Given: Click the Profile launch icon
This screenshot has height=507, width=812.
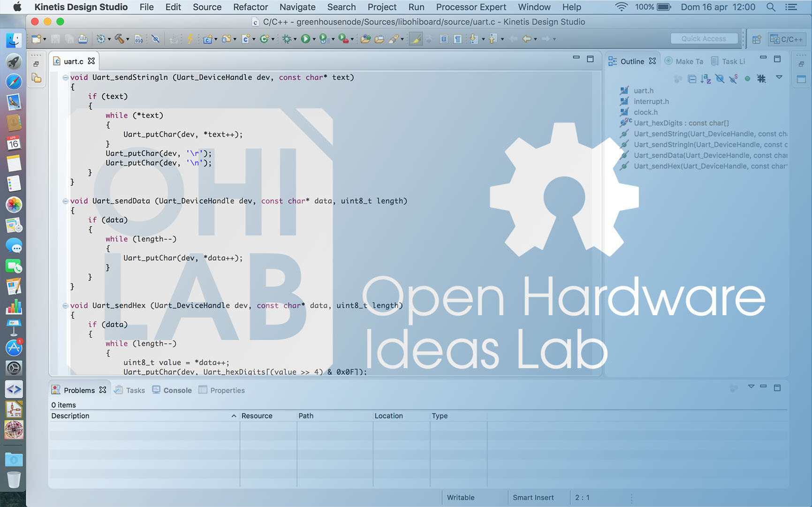Looking at the screenshot, I should coord(323,39).
